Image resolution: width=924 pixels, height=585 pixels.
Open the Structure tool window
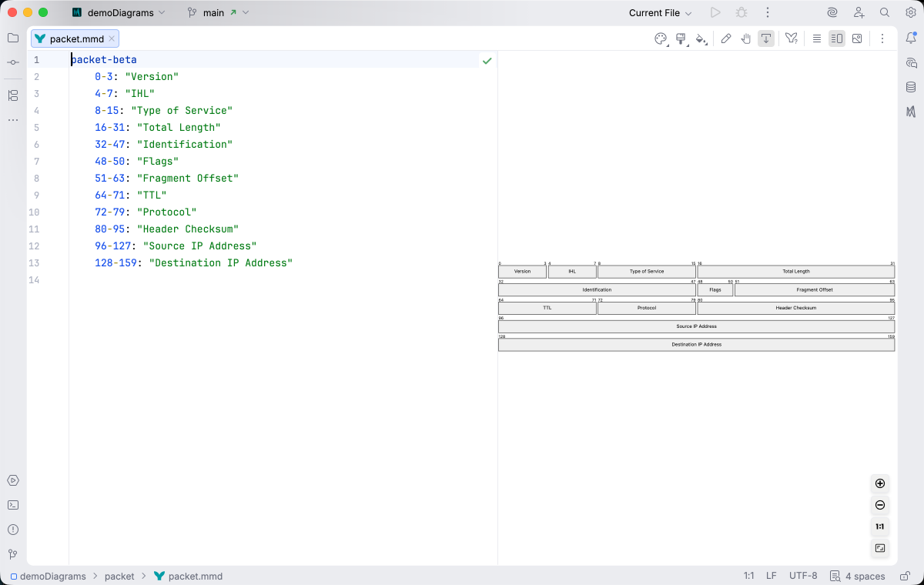13,95
